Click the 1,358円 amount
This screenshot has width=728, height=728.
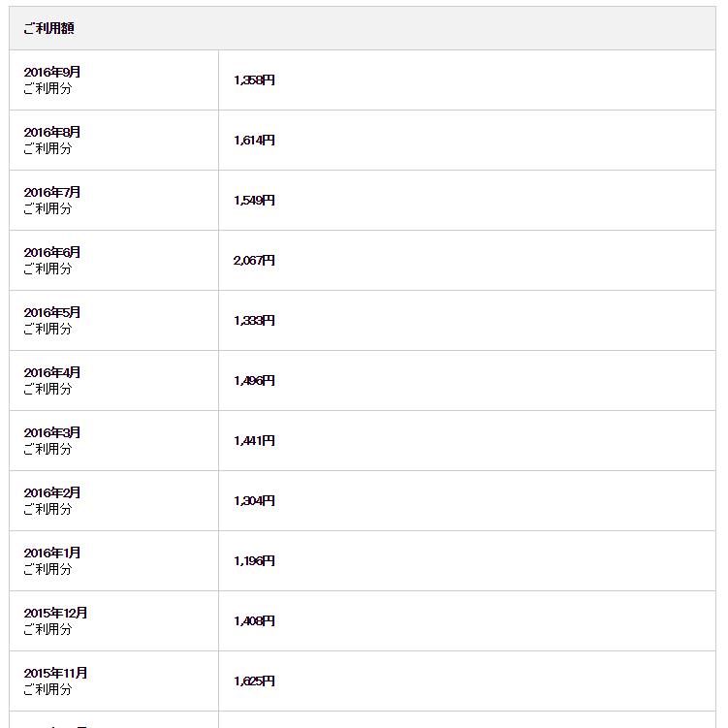click(254, 80)
